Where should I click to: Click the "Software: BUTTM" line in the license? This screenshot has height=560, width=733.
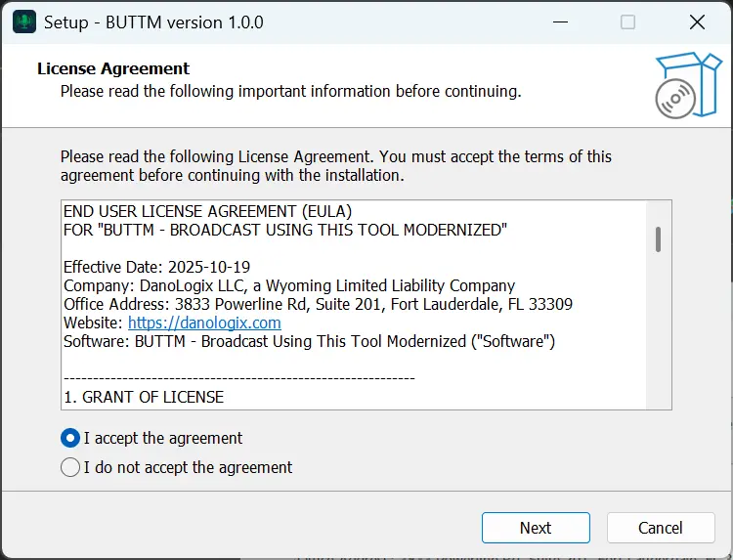[x=309, y=341]
